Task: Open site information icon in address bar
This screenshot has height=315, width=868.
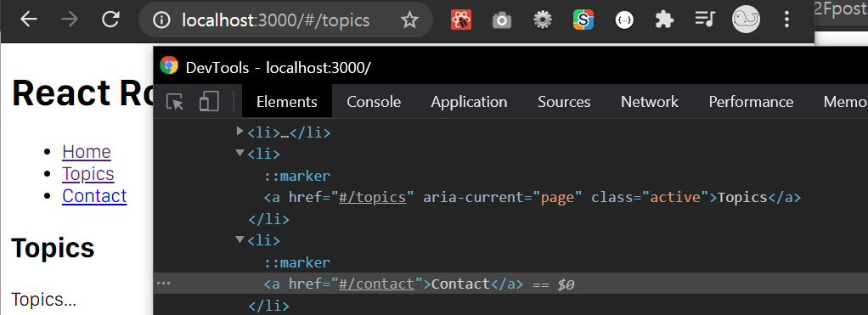Action: [161, 20]
